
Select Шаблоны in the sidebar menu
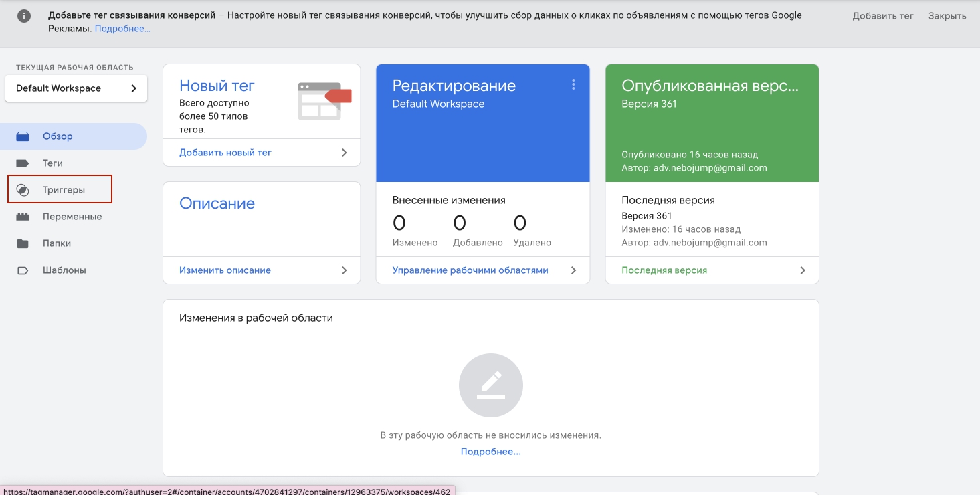[64, 270]
